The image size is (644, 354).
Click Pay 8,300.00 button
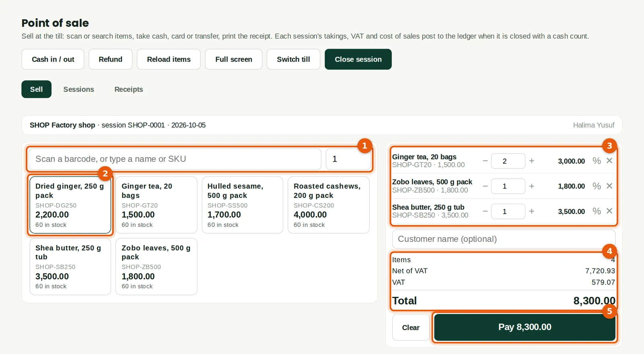tap(525, 327)
